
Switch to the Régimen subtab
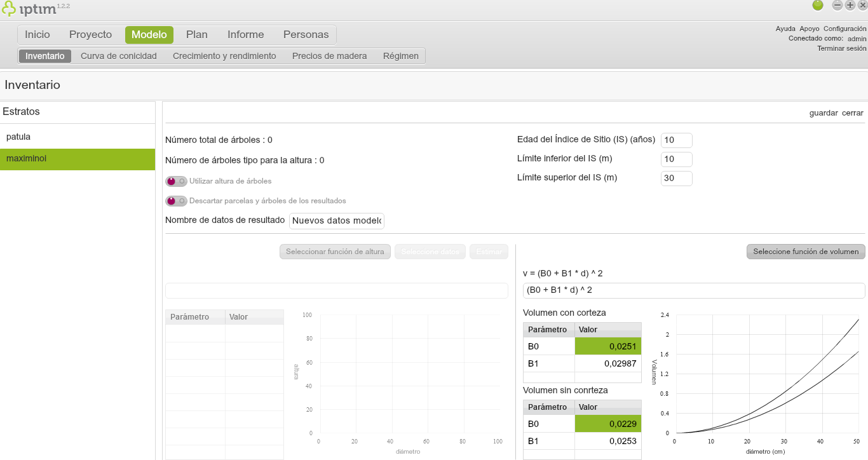(x=400, y=55)
